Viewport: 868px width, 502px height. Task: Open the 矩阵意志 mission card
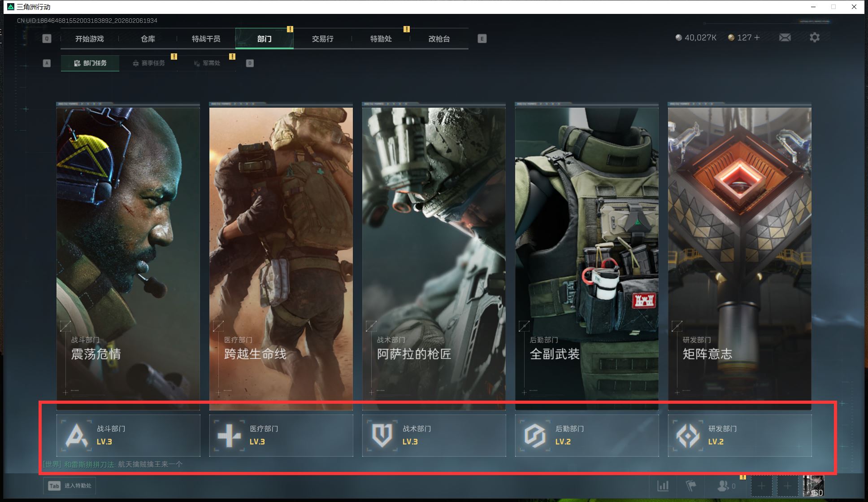pos(739,256)
